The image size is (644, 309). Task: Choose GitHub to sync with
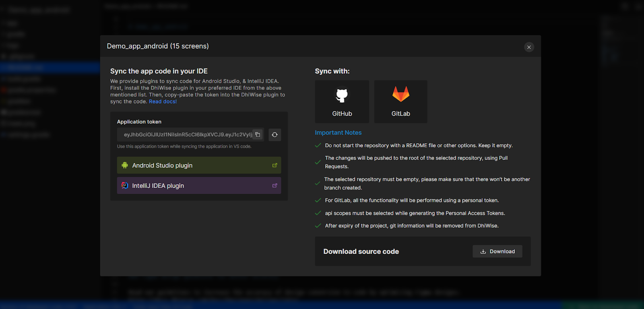[342, 102]
